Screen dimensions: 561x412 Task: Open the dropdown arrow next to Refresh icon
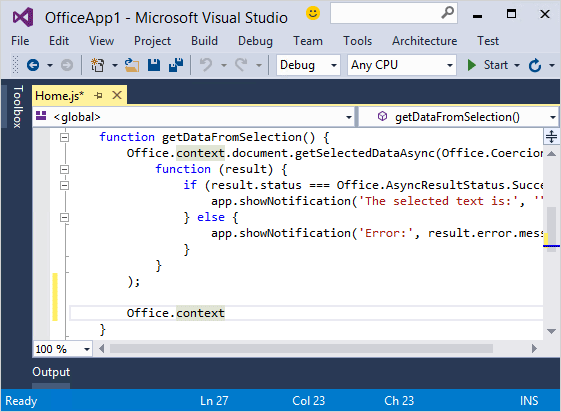click(552, 65)
